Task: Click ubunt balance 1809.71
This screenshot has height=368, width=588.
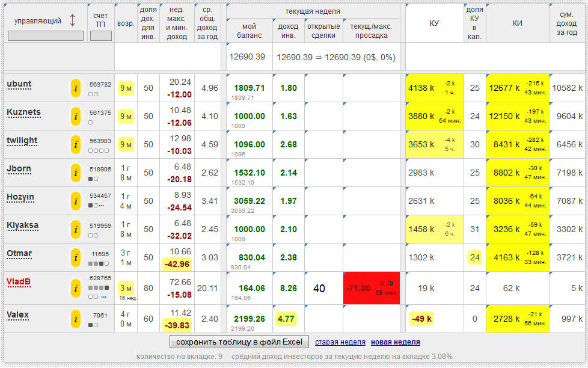Action: pyautogui.click(x=250, y=88)
